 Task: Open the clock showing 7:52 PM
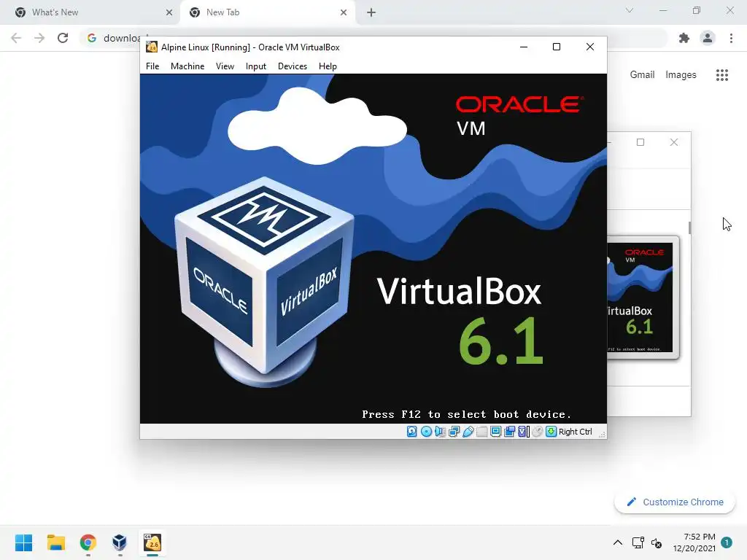point(694,542)
